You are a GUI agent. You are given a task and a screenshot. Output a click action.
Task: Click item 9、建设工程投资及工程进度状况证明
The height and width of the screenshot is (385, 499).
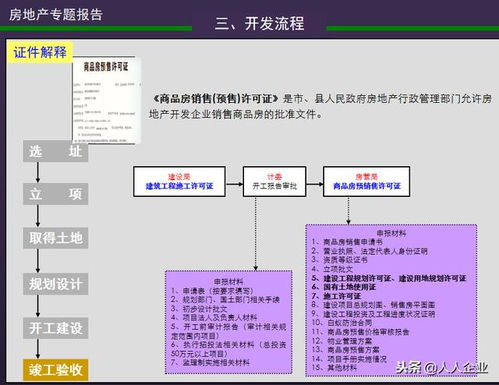pyautogui.click(x=373, y=314)
